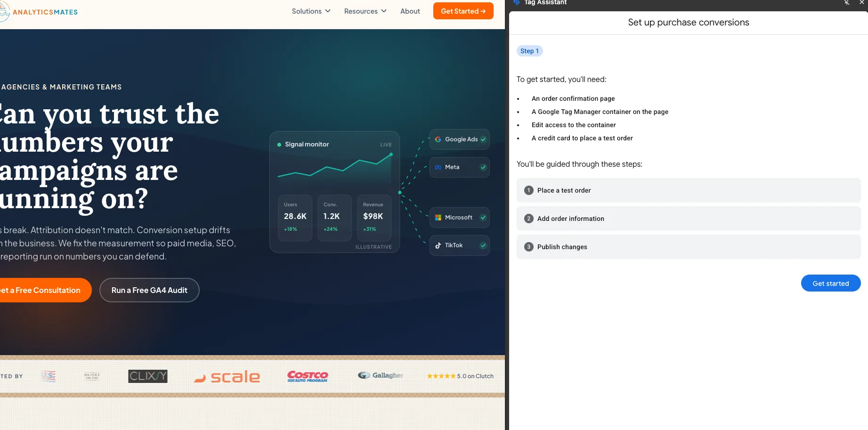Click the Meta logo icon
The width and height of the screenshot is (868, 430).
tap(438, 167)
